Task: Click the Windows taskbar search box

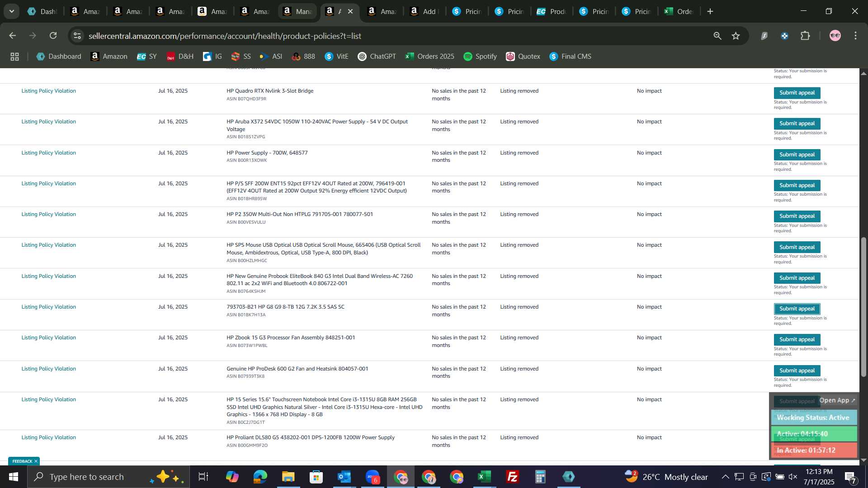Action: (108, 477)
